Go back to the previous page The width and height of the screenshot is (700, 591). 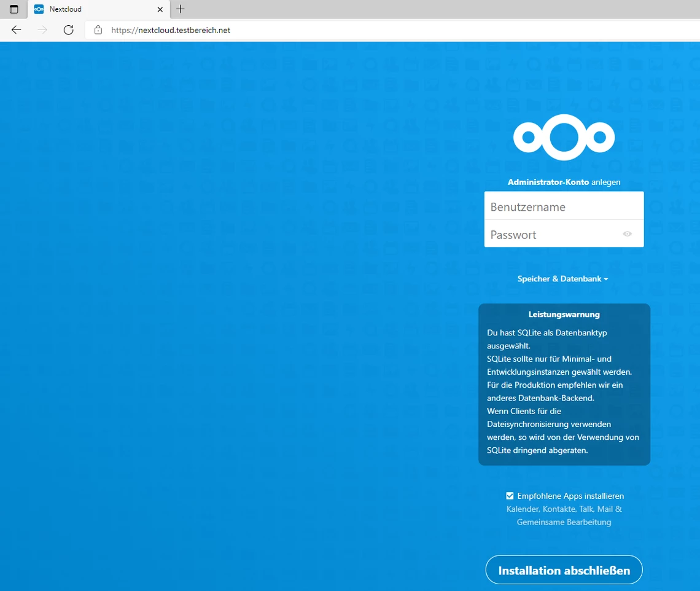tap(17, 30)
